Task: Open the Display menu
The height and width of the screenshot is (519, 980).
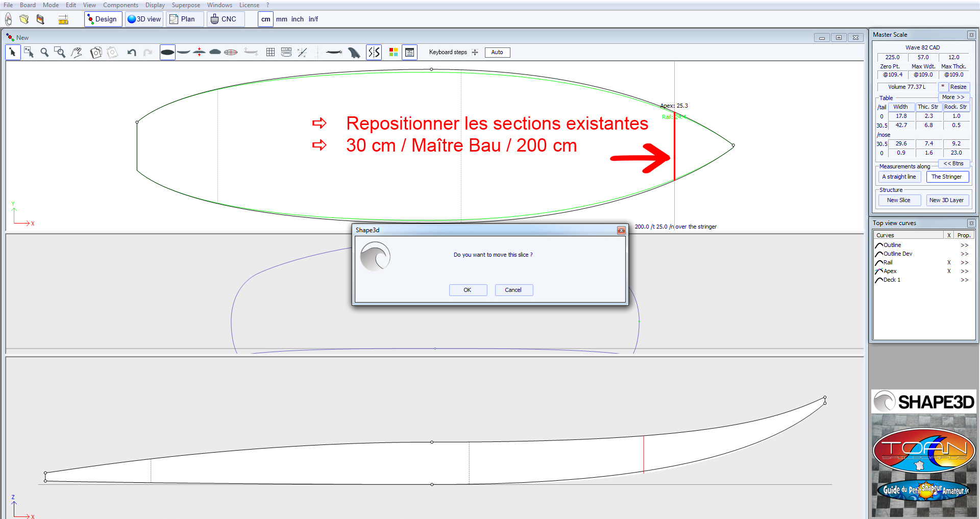Action: [155, 5]
